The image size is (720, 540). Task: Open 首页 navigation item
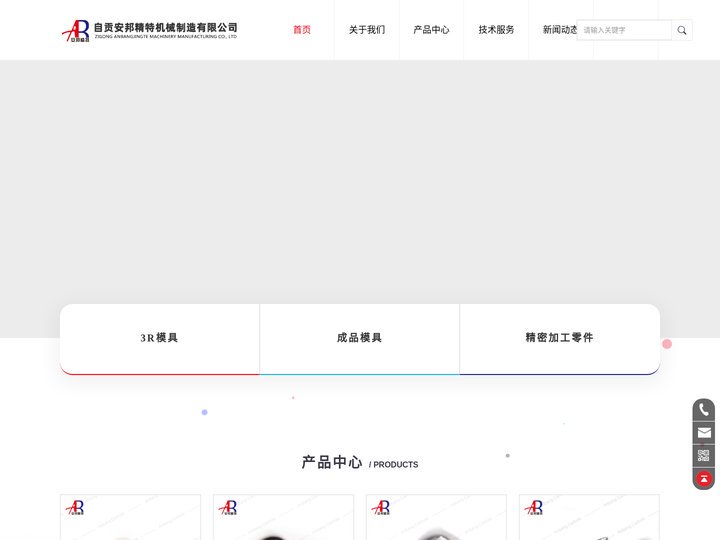coord(302,30)
